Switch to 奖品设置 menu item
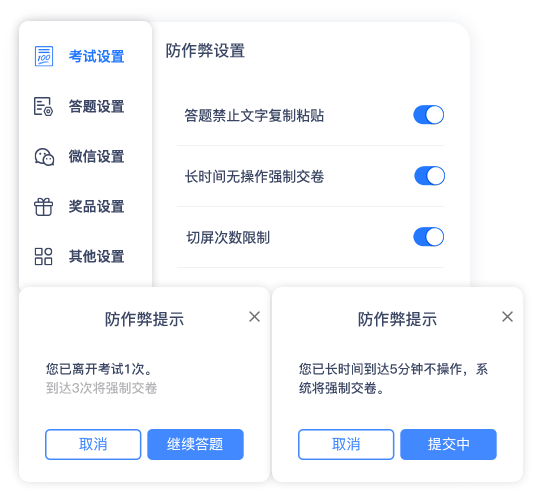The width and height of the screenshot is (541, 495). click(x=96, y=206)
